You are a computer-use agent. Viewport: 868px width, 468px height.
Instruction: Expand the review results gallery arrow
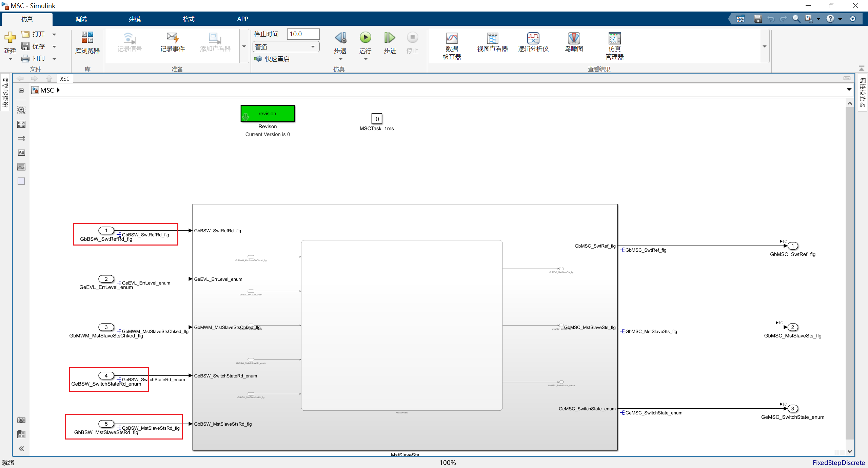765,46
